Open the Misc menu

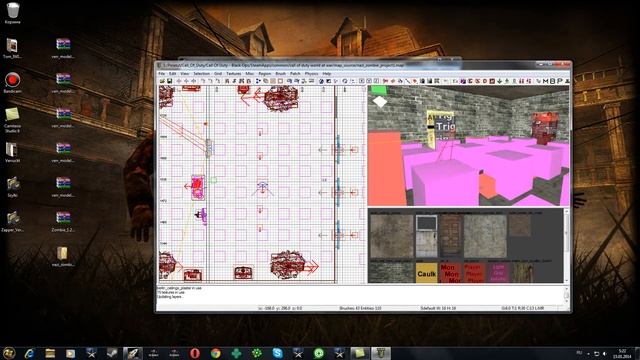tap(249, 73)
